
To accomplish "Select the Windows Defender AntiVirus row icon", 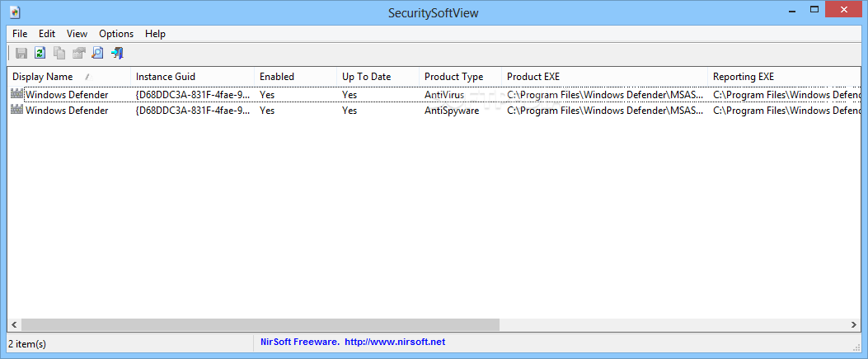I will coord(17,95).
